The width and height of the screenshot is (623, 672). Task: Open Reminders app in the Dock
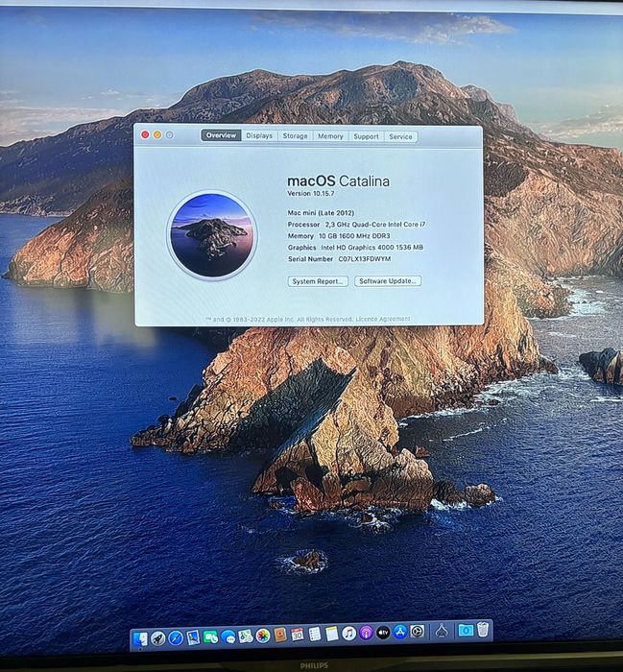click(x=315, y=634)
